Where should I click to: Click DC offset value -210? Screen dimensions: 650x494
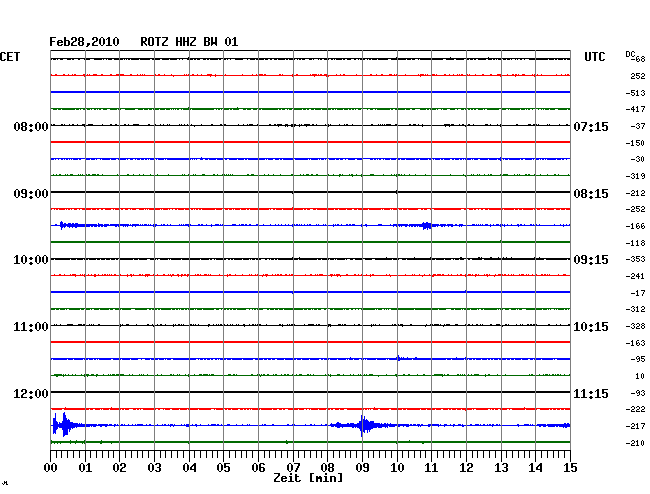pyautogui.click(x=635, y=443)
